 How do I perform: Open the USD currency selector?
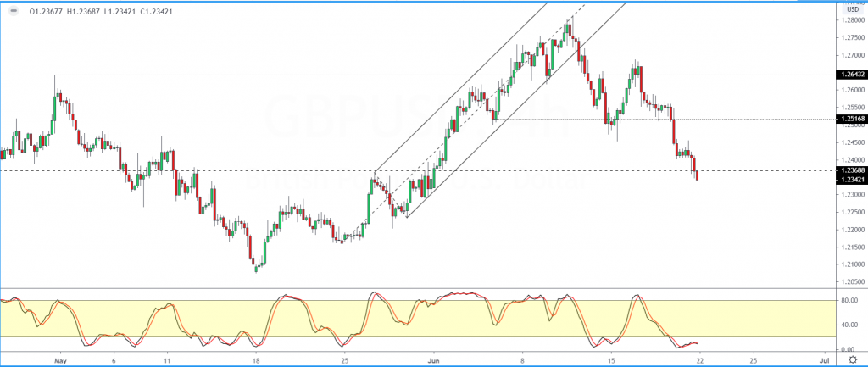coord(853,10)
